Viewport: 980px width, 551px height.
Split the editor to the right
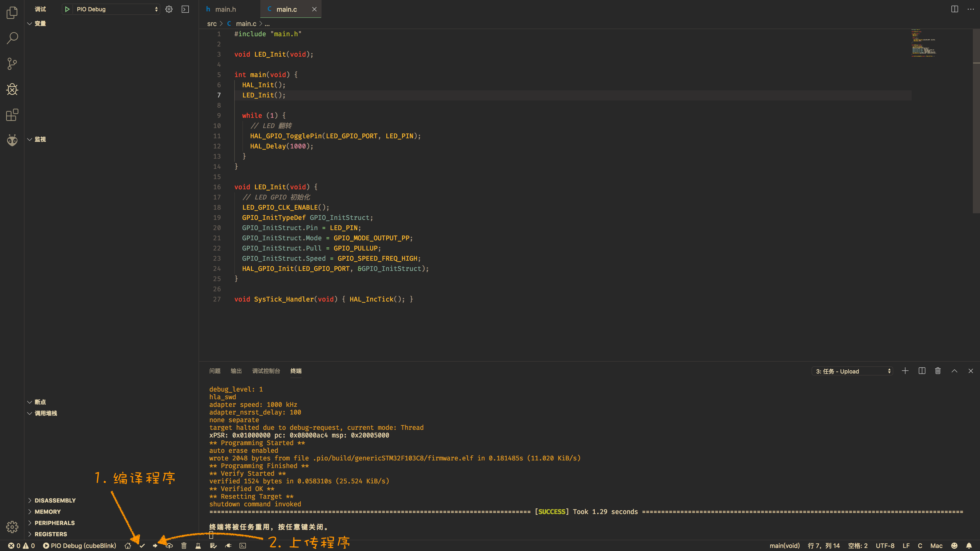(x=954, y=9)
